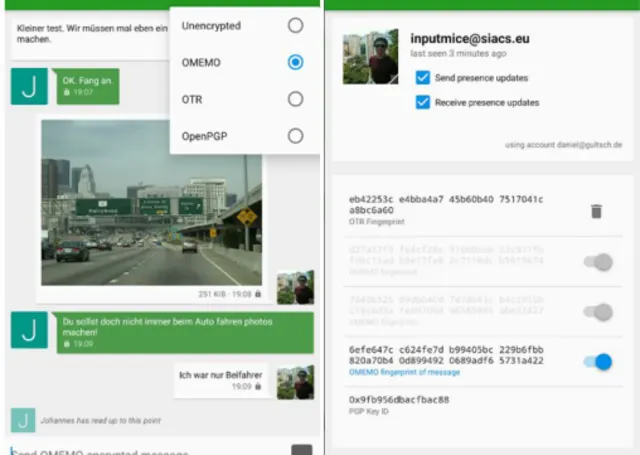Select PGP Key ID 0x9fb956dbacfbac88
The width and height of the screenshot is (640, 455).
pos(399,400)
